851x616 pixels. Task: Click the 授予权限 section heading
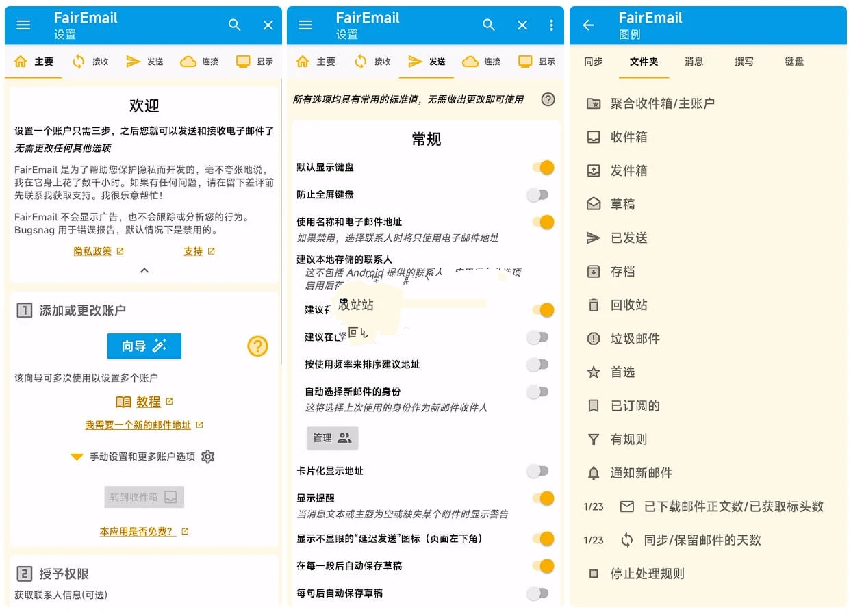[x=64, y=574]
